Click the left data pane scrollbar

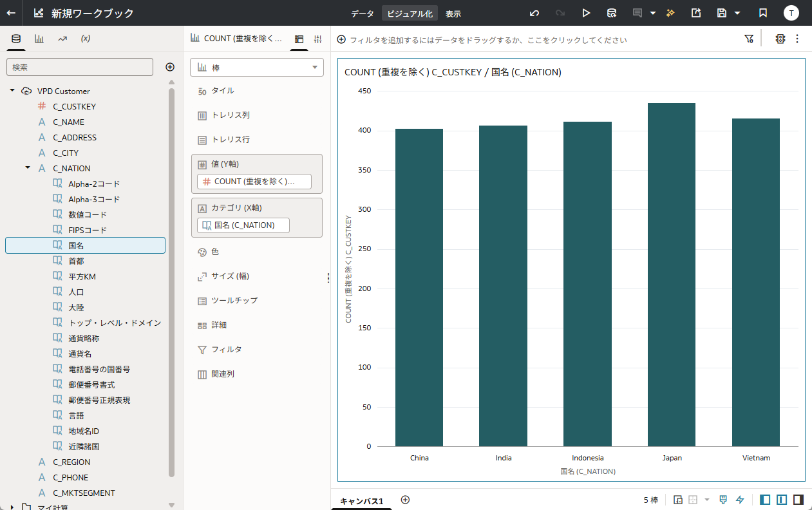click(171, 282)
